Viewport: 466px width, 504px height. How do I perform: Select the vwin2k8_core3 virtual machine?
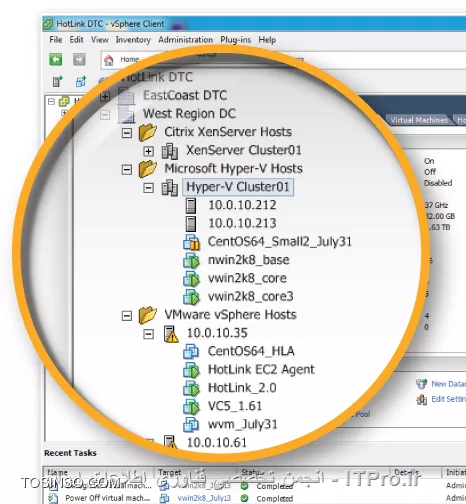251,297
